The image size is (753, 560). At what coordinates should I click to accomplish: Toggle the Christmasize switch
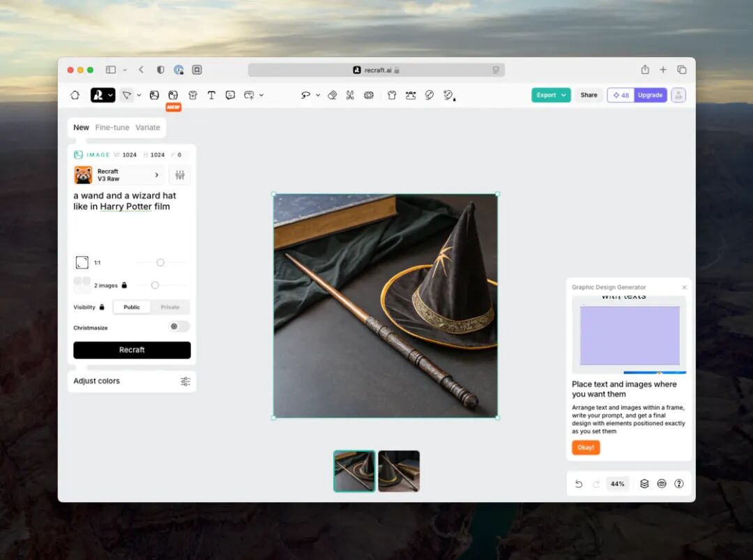[x=179, y=326]
